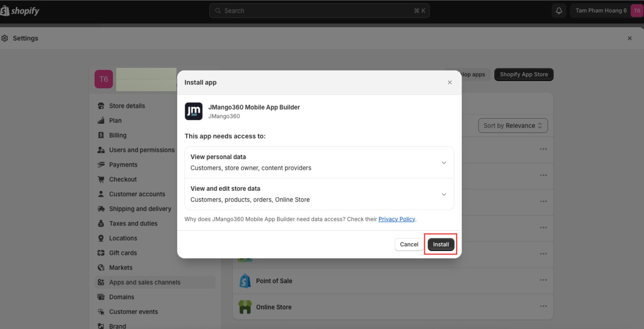Click the JMango360 app logo icon
Image resolution: width=644 pixels, height=329 pixels.
pyautogui.click(x=194, y=111)
